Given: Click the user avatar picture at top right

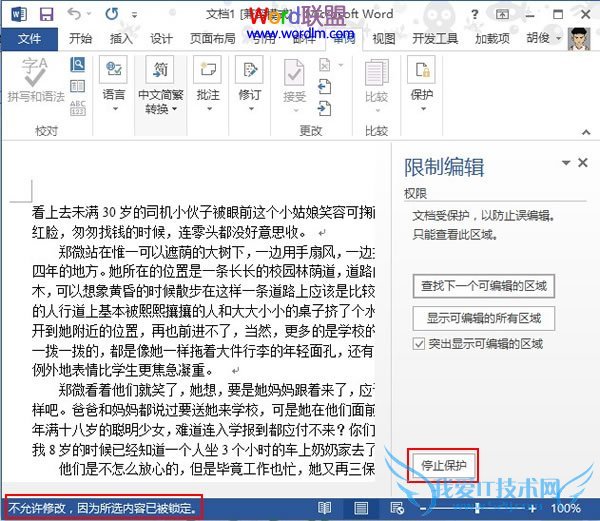Looking at the screenshot, I should 578,38.
